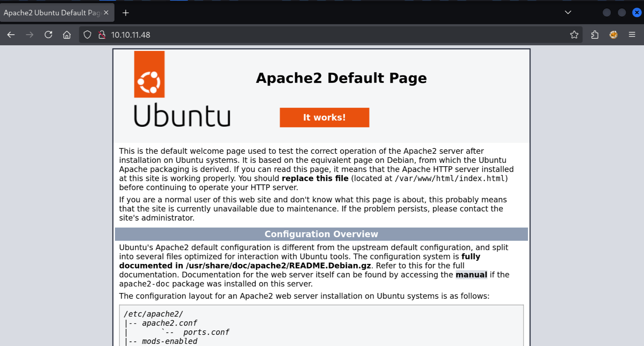644x346 pixels.
Task: Open the browser home page
Action: click(x=67, y=35)
